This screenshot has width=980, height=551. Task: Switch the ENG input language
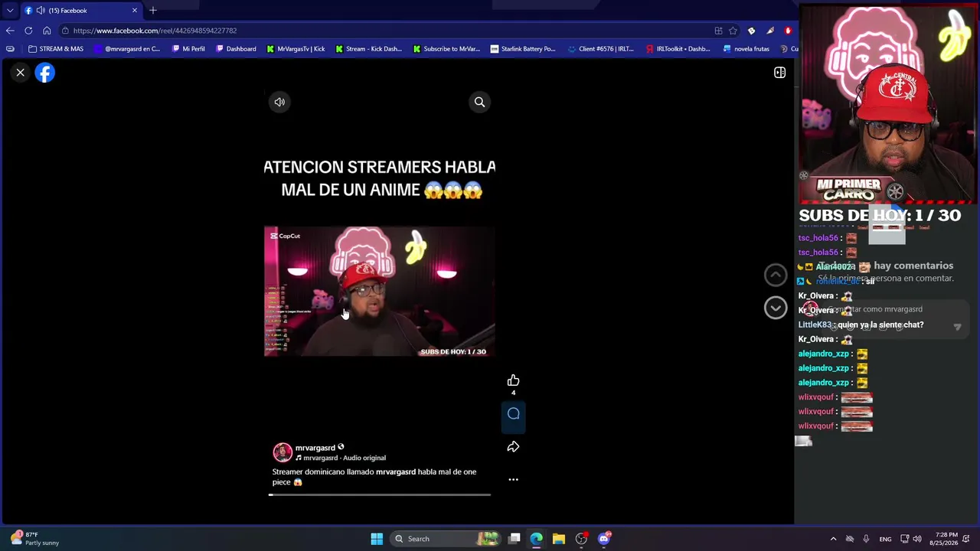tap(885, 539)
